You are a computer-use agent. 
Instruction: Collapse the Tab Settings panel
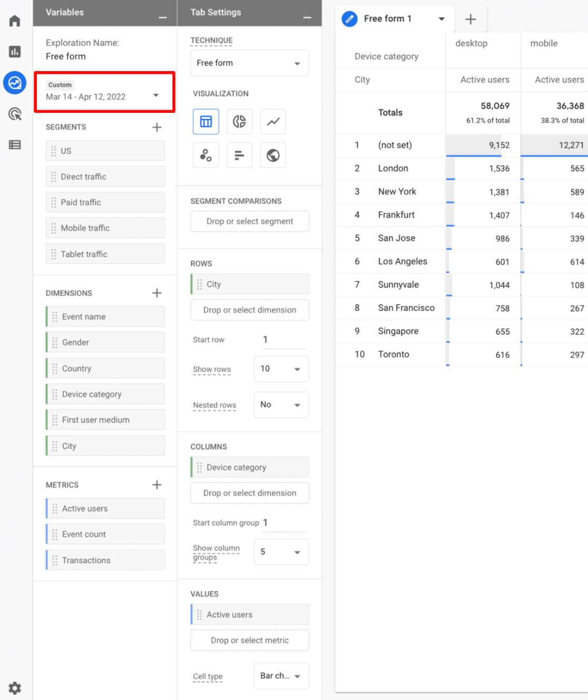[307, 17]
